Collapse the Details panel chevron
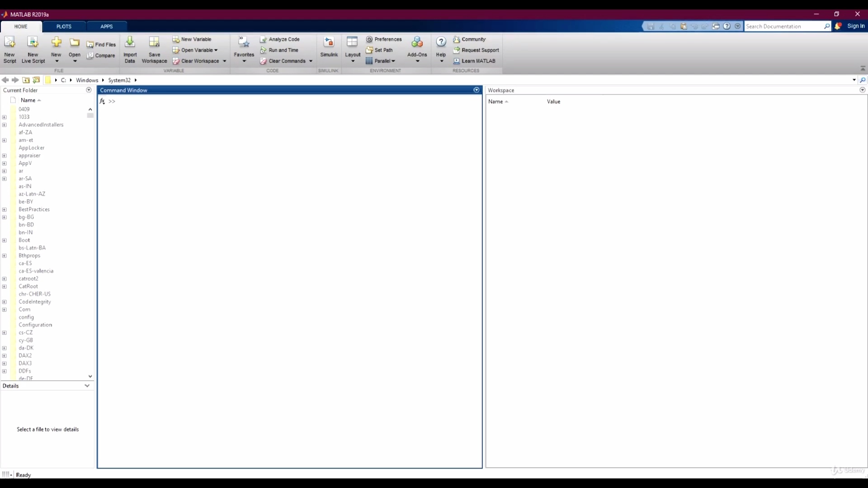The height and width of the screenshot is (488, 868). click(x=87, y=386)
